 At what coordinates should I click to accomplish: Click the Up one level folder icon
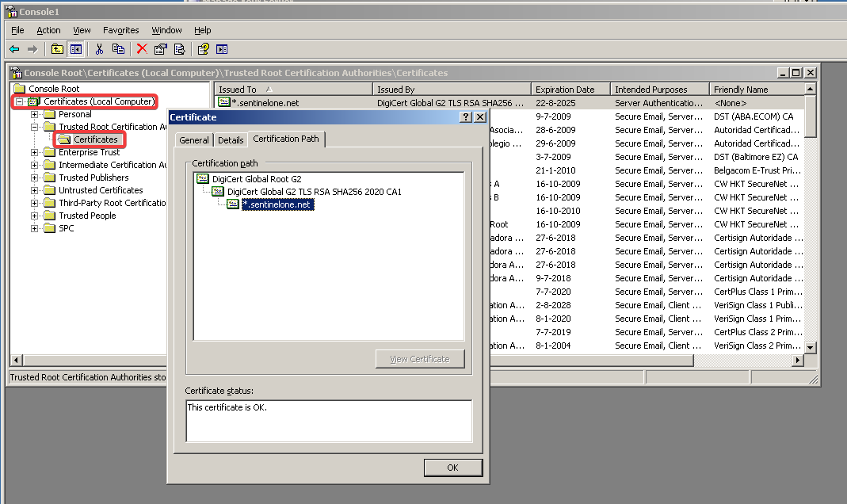[x=57, y=49]
